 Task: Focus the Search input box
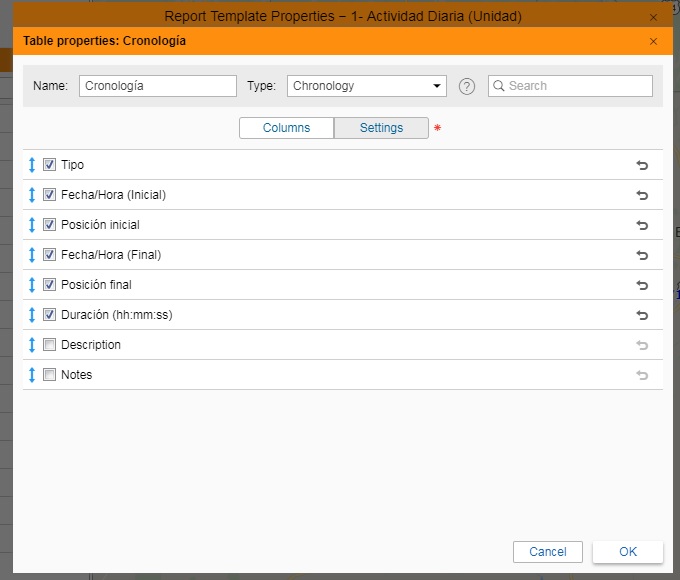pyautogui.click(x=577, y=86)
